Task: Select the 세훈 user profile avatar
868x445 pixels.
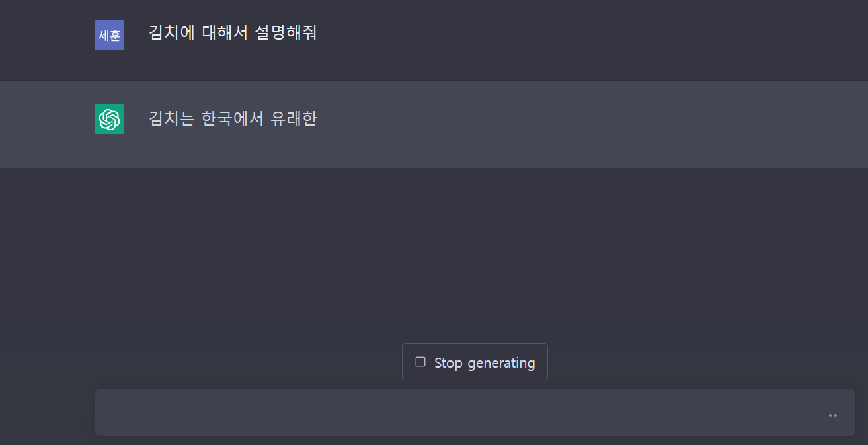Action: click(109, 36)
